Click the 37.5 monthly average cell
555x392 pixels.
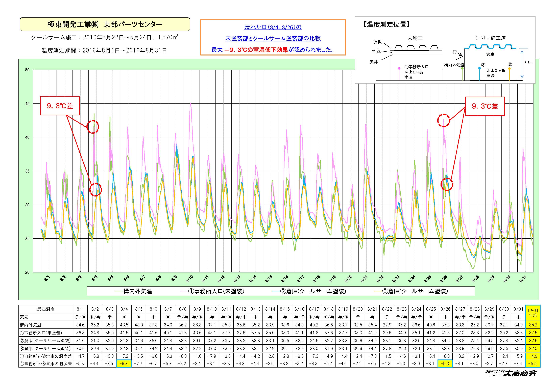(533, 333)
